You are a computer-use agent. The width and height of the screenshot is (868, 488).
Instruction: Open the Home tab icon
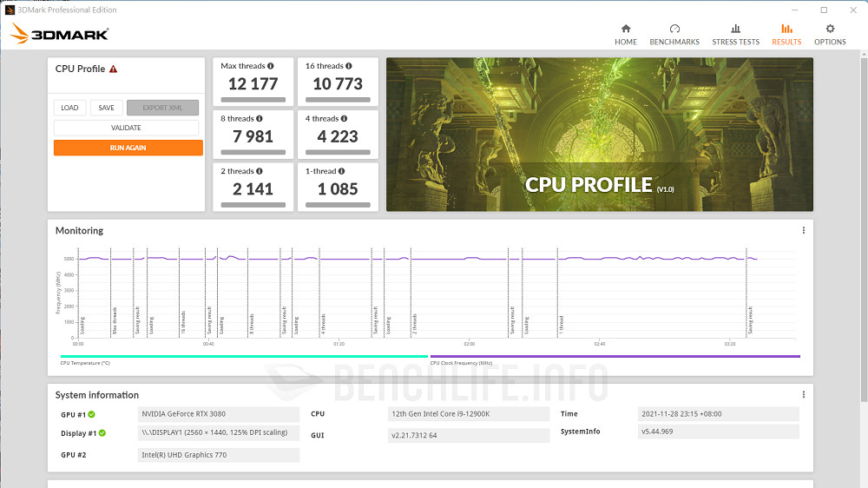(625, 29)
